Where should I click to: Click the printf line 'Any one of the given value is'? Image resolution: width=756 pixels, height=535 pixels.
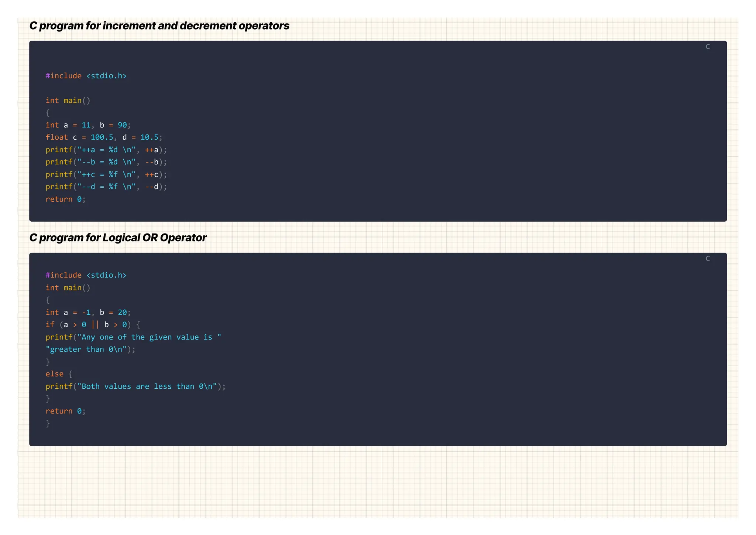coord(133,337)
